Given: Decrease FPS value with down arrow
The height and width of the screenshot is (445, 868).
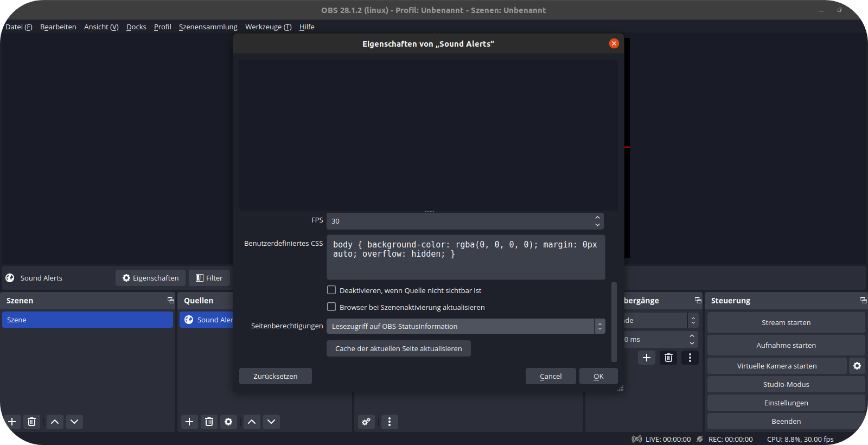Looking at the screenshot, I should point(597,225).
